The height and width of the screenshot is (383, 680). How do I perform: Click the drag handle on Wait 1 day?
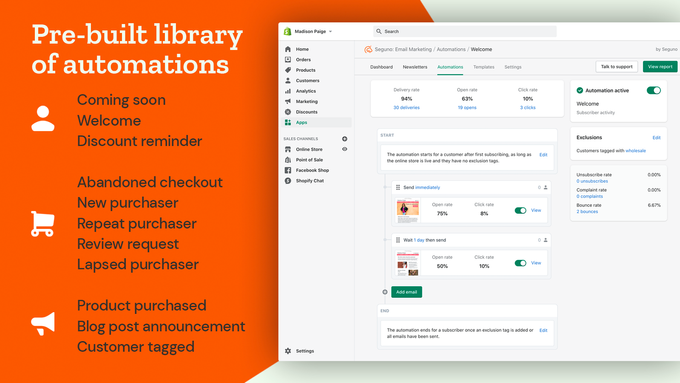click(x=398, y=240)
